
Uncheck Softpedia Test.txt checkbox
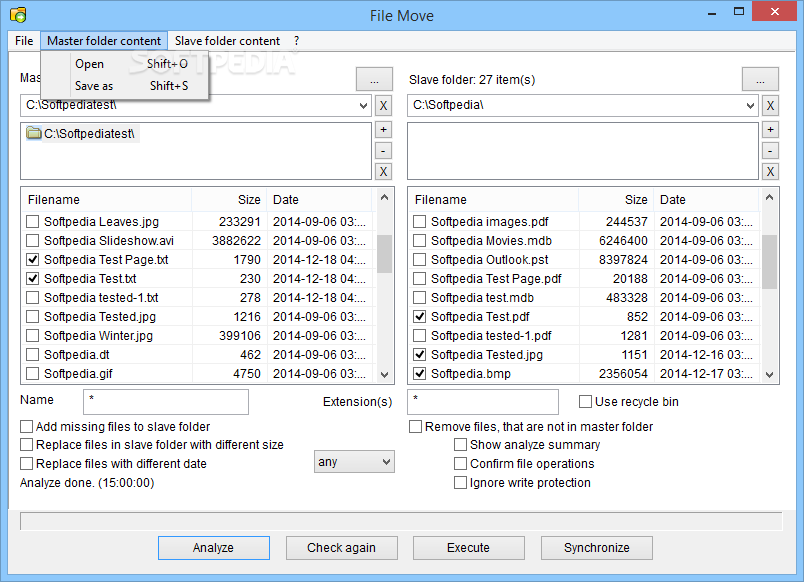32,278
